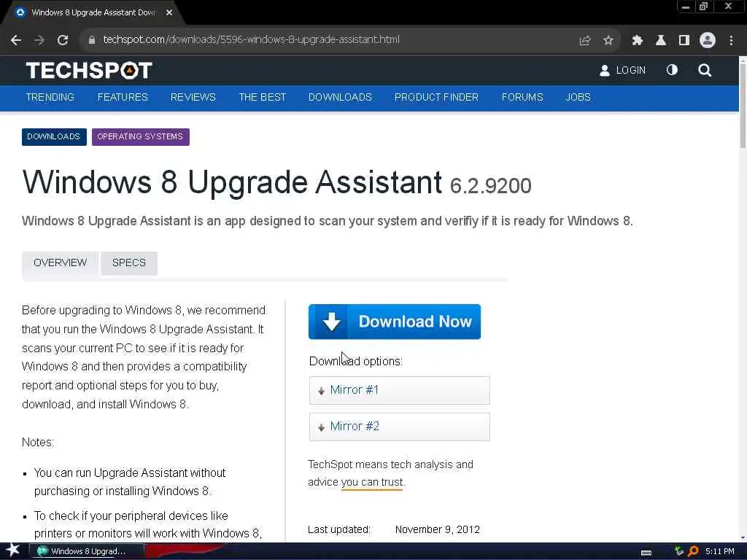Click the 5:11 PM clock
This screenshot has width=747, height=560.
pyautogui.click(x=720, y=551)
